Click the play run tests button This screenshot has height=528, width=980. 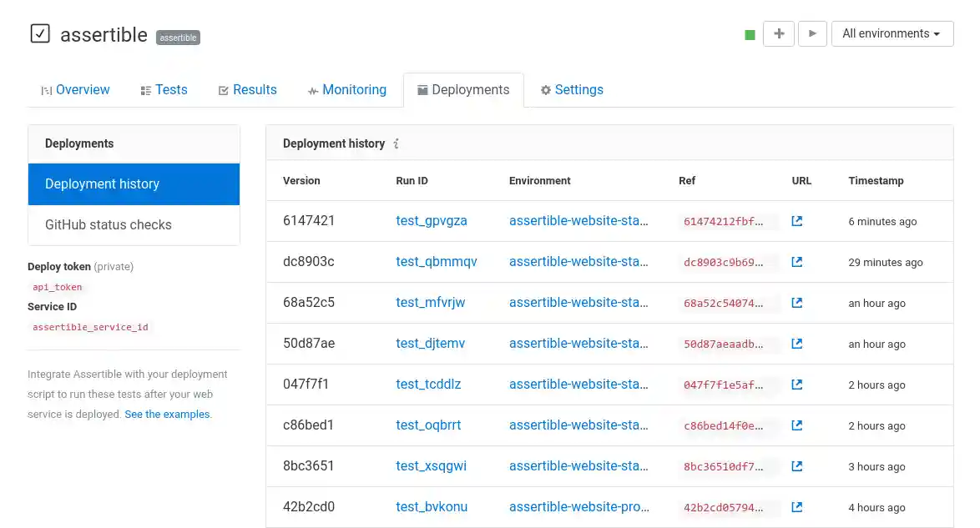click(812, 33)
